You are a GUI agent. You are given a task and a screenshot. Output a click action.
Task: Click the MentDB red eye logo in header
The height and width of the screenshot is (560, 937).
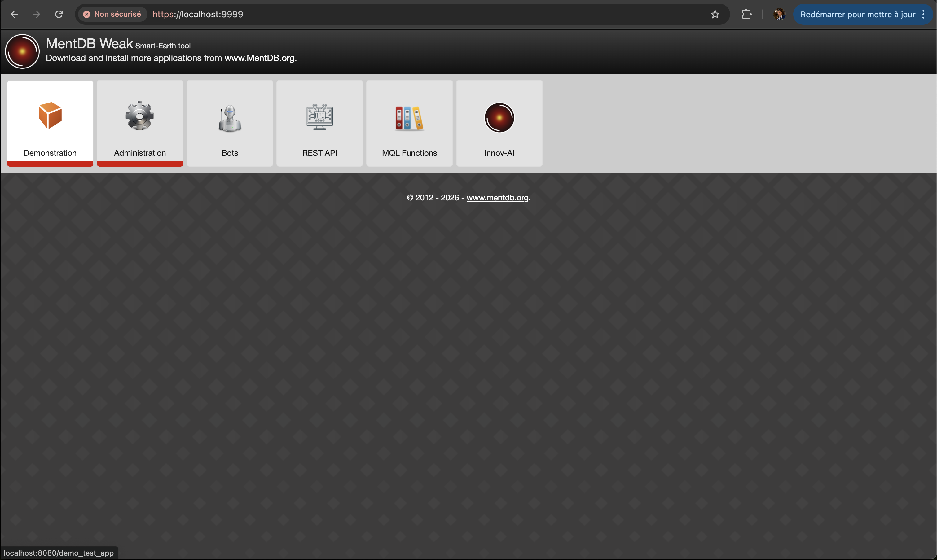pos(22,51)
